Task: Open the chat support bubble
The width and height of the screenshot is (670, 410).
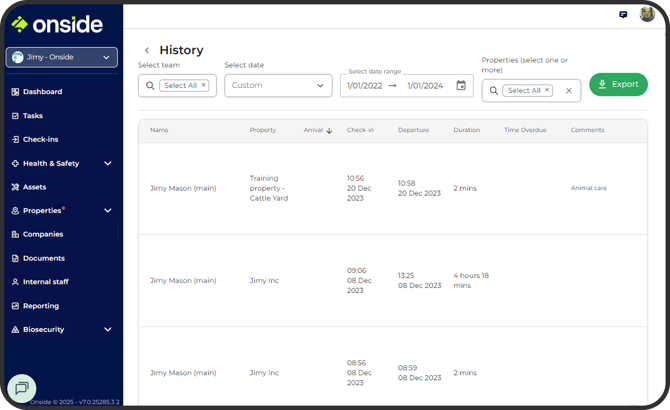Action: [x=22, y=388]
